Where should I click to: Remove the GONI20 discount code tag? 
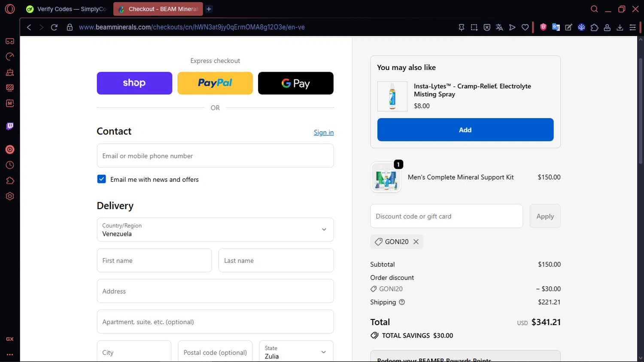click(416, 242)
